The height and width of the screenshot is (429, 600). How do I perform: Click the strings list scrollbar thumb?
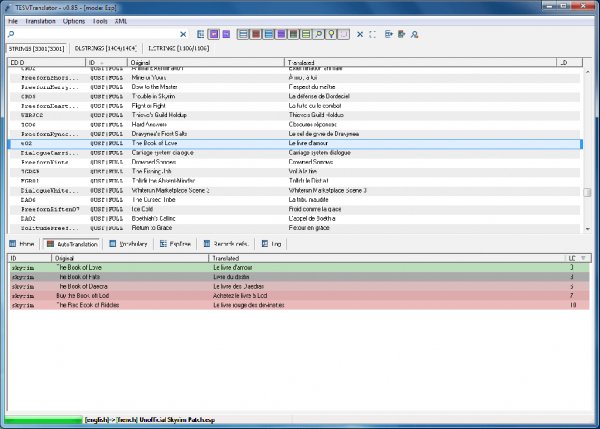[x=587, y=192]
